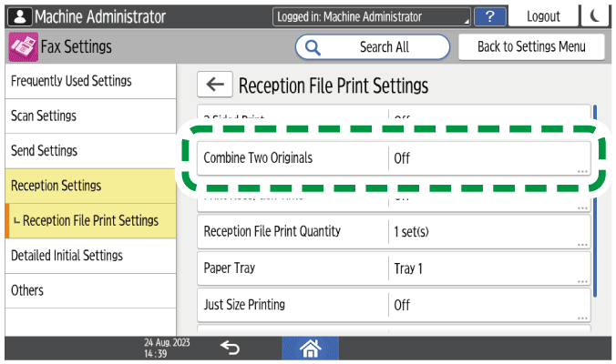Click the magnifying glass search icon
The height and width of the screenshot is (364, 616).
(x=313, y=47)
